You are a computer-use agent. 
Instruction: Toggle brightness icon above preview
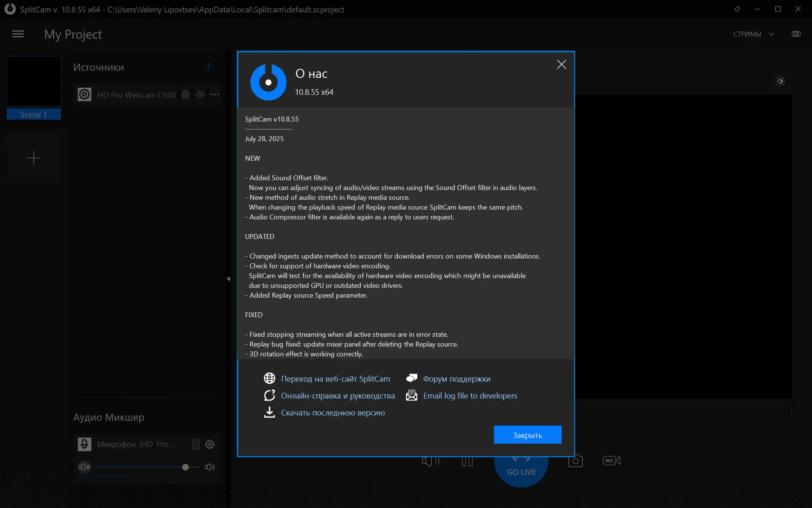pyautogui.click(x=780, y=81)
